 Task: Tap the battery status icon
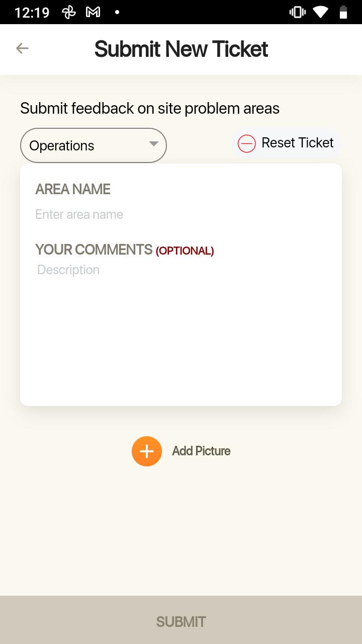coord(343,12)
